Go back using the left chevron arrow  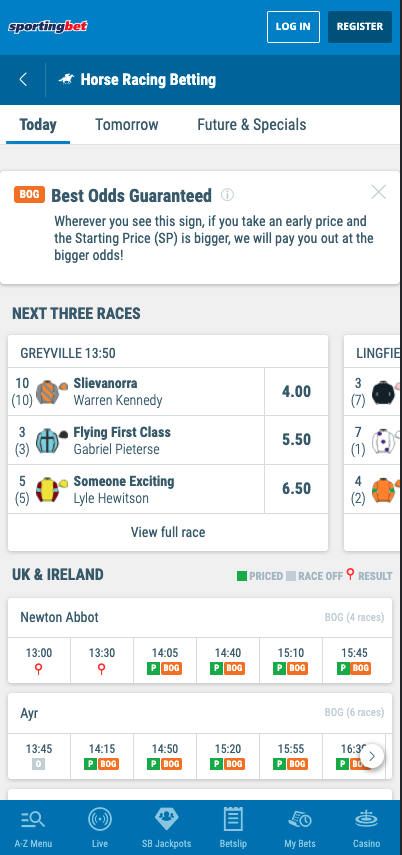coord(23,80)
